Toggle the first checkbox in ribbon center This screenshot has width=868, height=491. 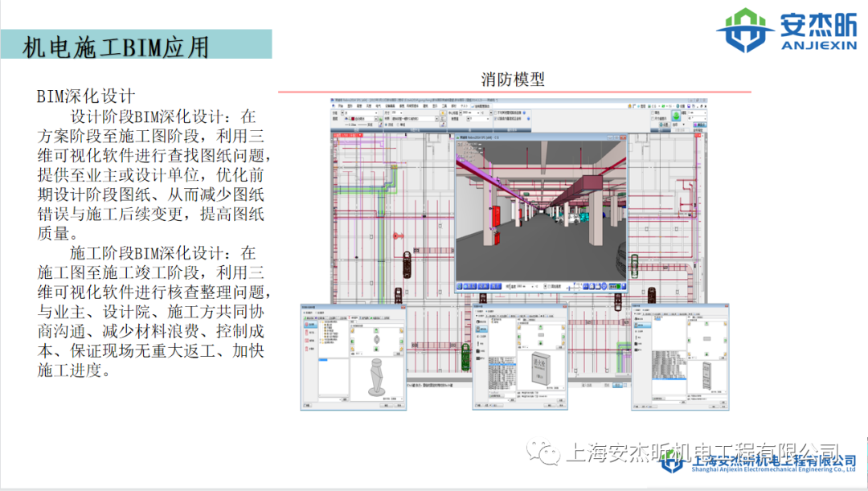pyautogui.click(x=494, y=113)
